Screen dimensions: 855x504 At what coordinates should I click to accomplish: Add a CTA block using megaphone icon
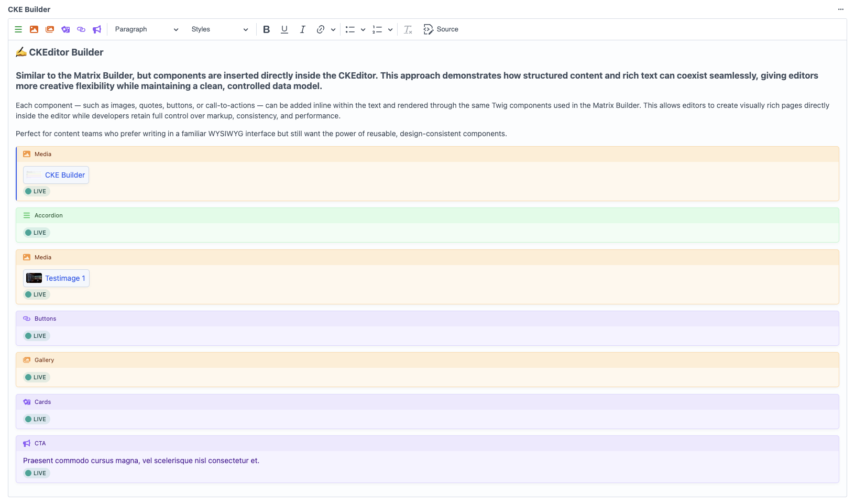tap(97, 29)
